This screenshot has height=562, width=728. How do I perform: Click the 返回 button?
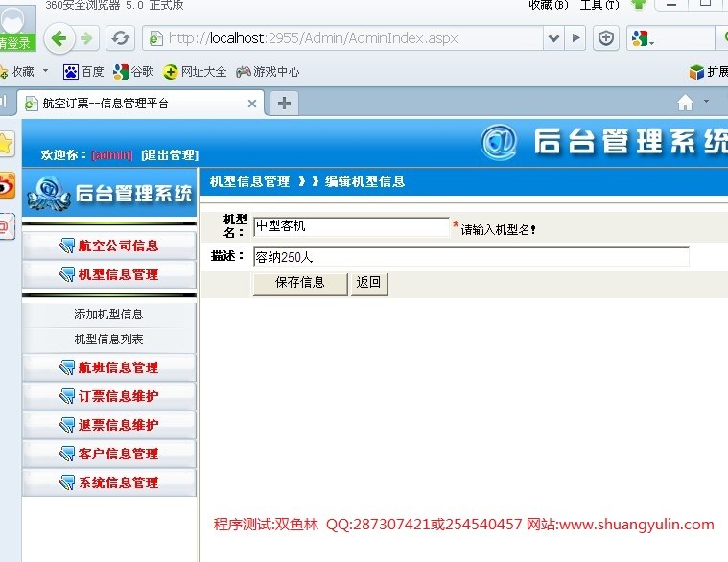368,284
